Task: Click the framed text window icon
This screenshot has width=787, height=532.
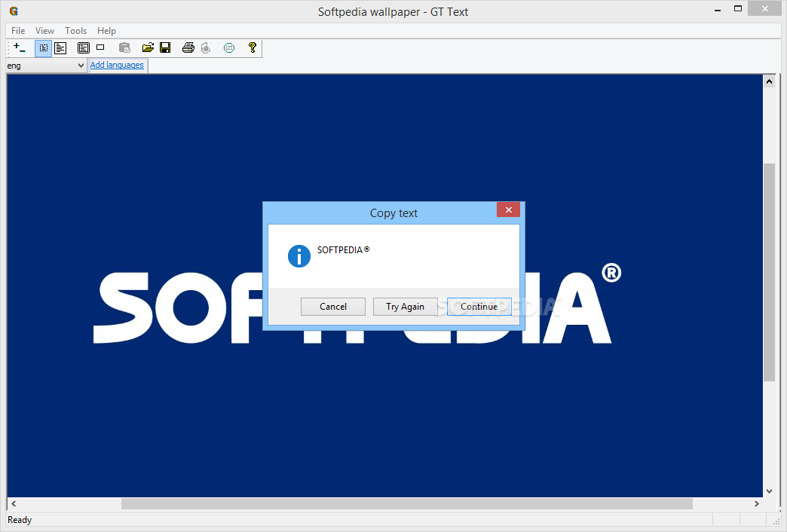Action: pyautogui.click(x=84, y=48)
